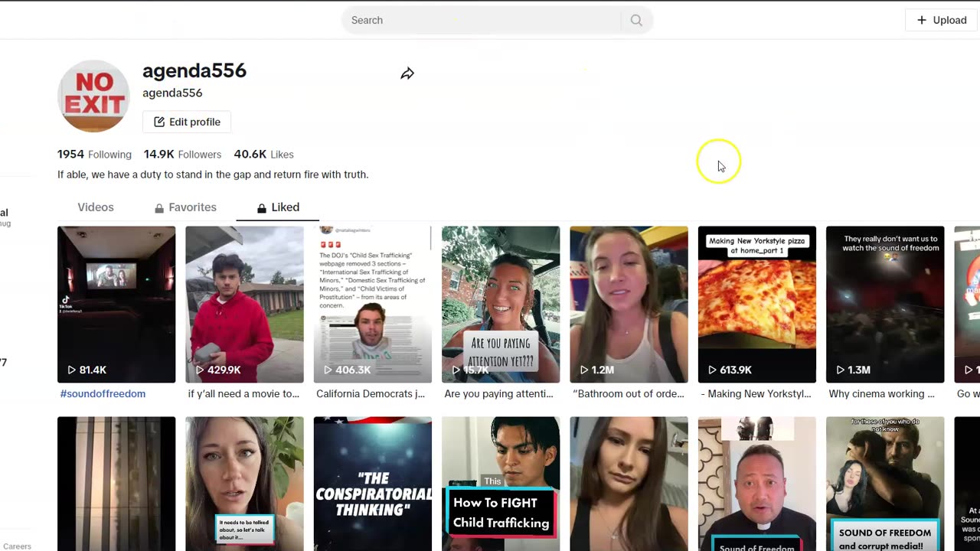Click the lock icon on Liked tab

[x=262, y=208]
